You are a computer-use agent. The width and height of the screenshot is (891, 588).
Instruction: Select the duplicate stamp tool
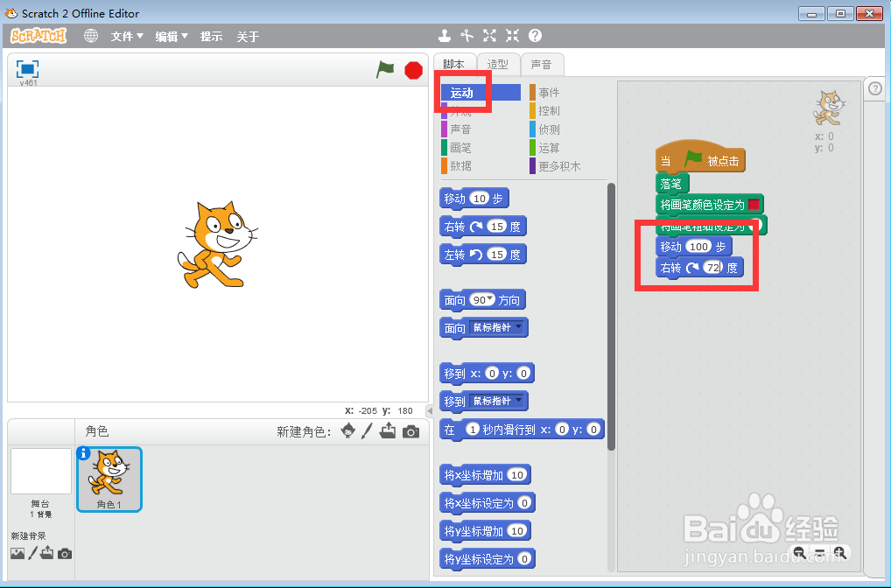(x=445, y=36)
